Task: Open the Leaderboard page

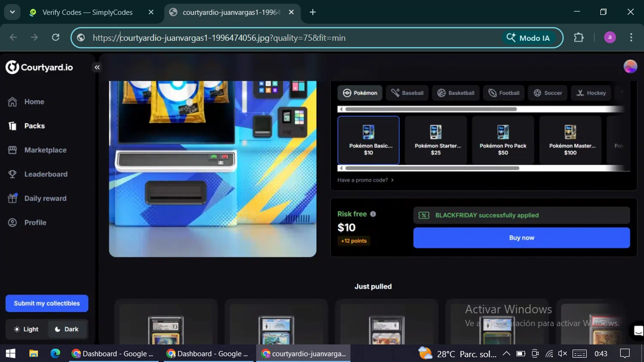Action: [38, 174]
